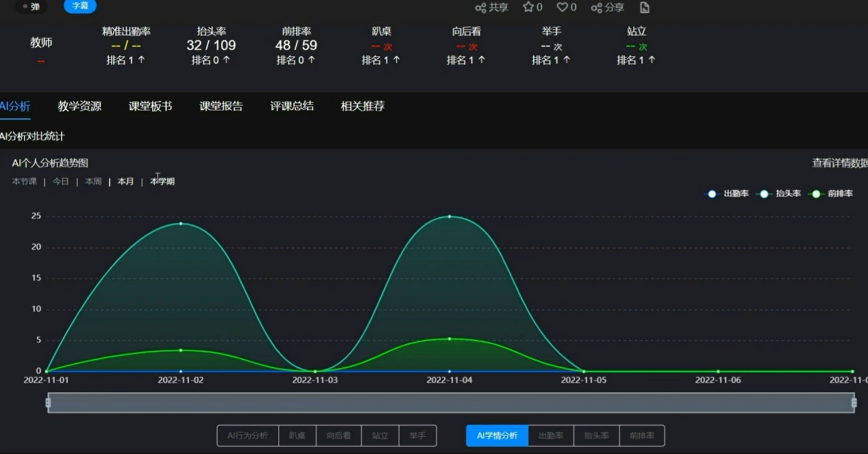The height and width of the screenshot is (454, 868).
Task: Toggle the 字幕 subtitles button
Action: (80, 6)
